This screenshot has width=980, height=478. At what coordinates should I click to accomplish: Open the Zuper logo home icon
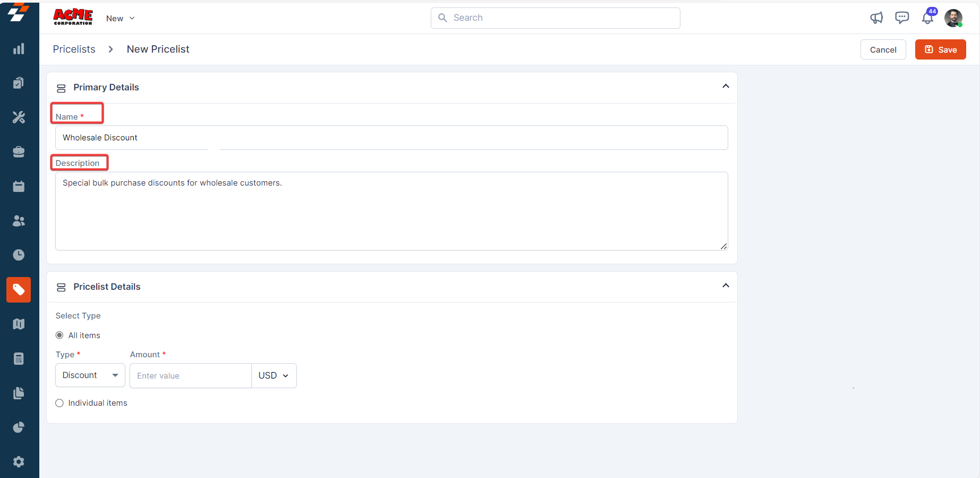pos(19,12)
